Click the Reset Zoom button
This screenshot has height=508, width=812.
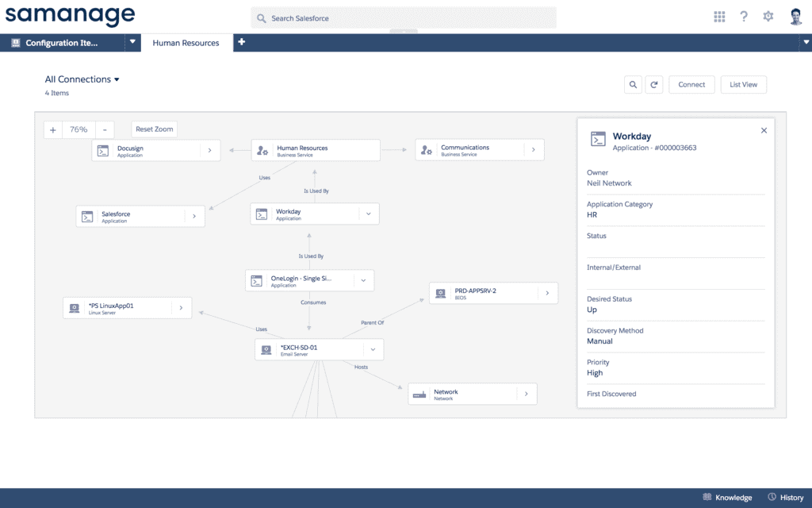coord(155,129)
